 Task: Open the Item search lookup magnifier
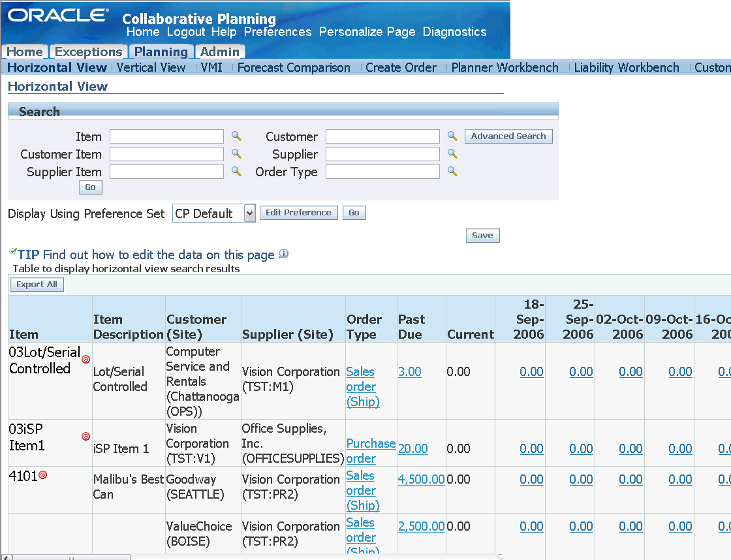(x=236, y=136)
